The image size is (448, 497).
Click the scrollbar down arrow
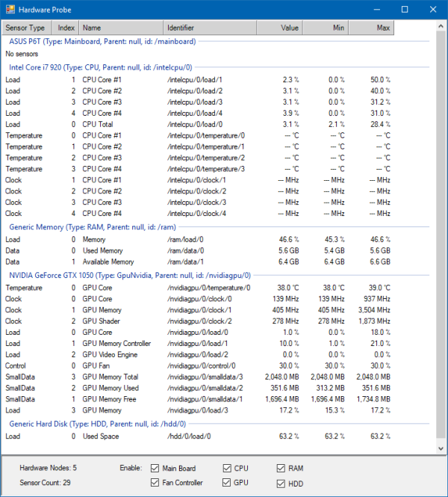tap(441, 448)
